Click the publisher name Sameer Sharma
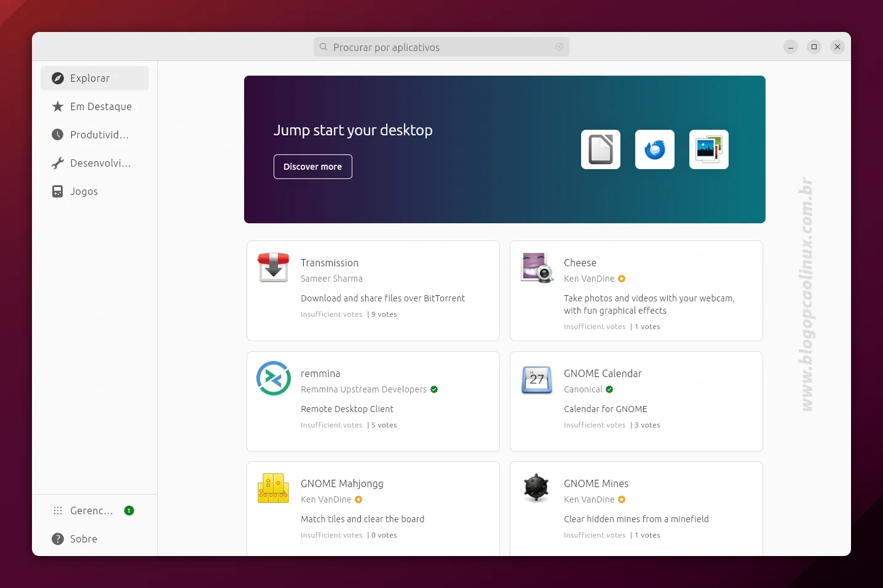This screenshot has height=588, width=883. coord(331,279)
